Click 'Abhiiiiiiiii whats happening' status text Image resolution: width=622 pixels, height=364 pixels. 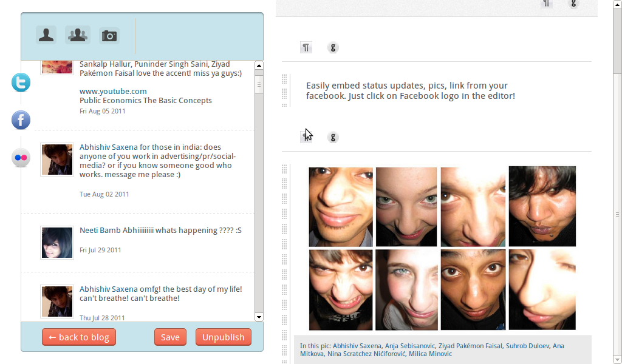point(182,230)
